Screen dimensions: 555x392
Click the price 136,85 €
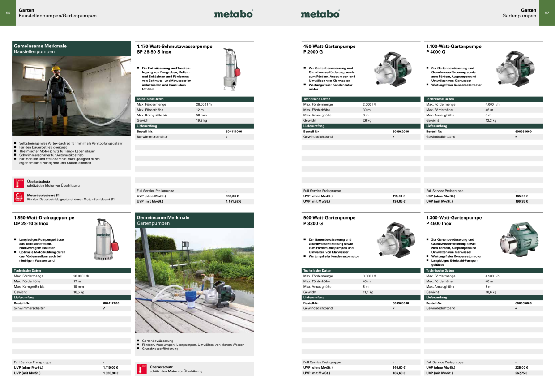pyautogui.click(x=399, y=201)
